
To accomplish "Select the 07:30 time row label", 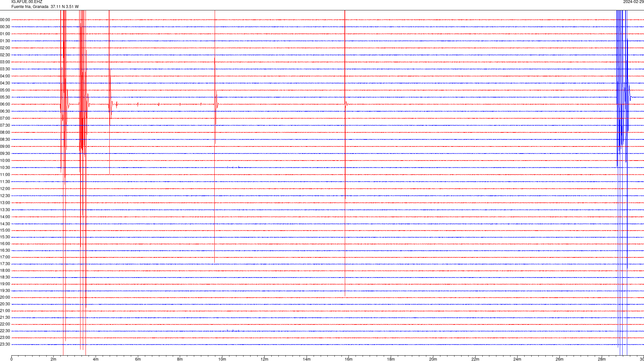I will 5,125.
